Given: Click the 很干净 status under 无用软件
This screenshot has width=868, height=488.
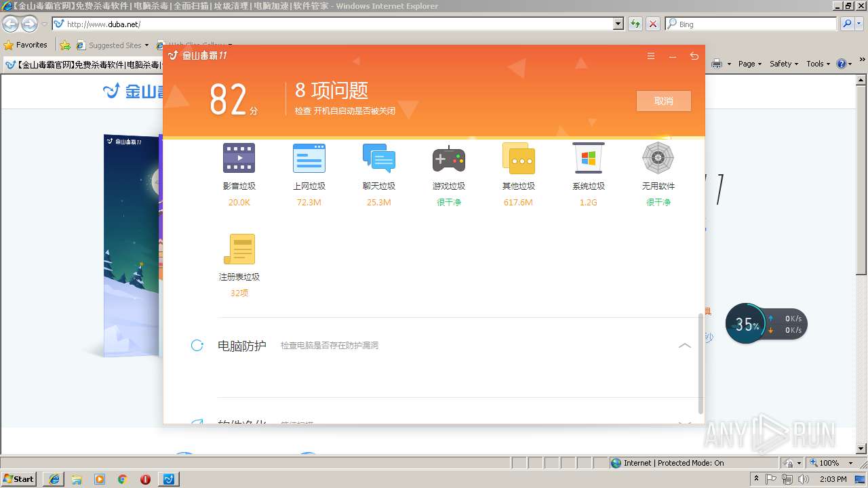Looking at the screenshot, I should 658,203.
